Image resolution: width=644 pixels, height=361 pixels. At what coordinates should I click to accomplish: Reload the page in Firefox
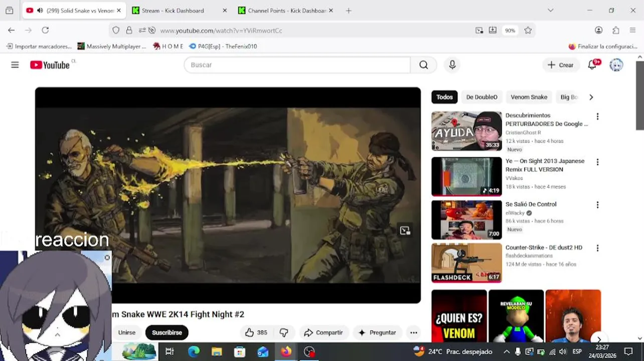coord(45,30)
